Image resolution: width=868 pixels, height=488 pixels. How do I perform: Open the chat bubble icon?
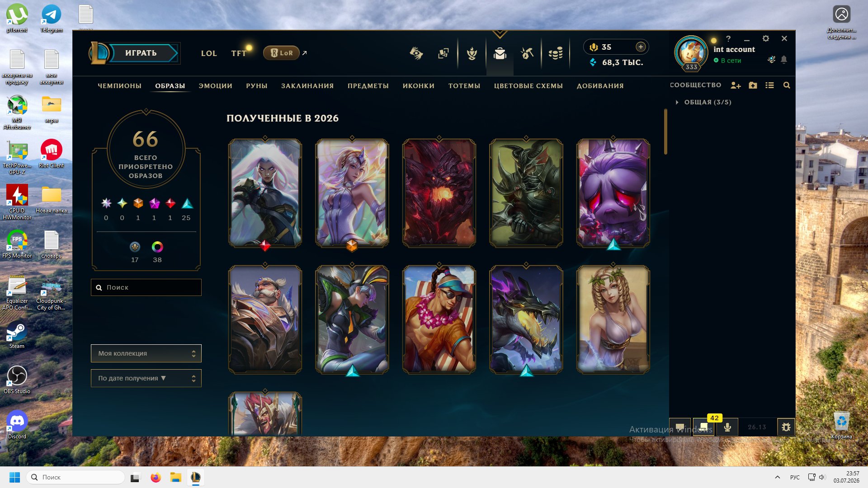pyautogui.click(x=680, y=427)
